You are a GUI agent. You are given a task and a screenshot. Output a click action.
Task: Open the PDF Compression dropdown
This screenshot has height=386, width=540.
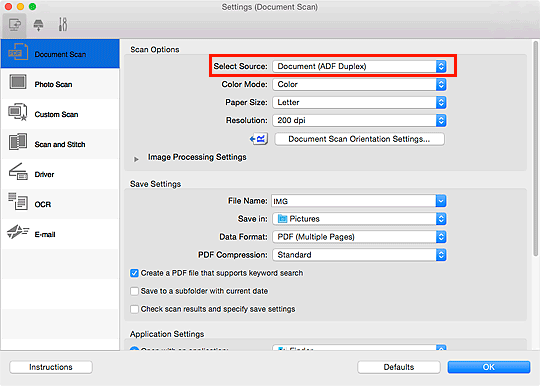360,255
